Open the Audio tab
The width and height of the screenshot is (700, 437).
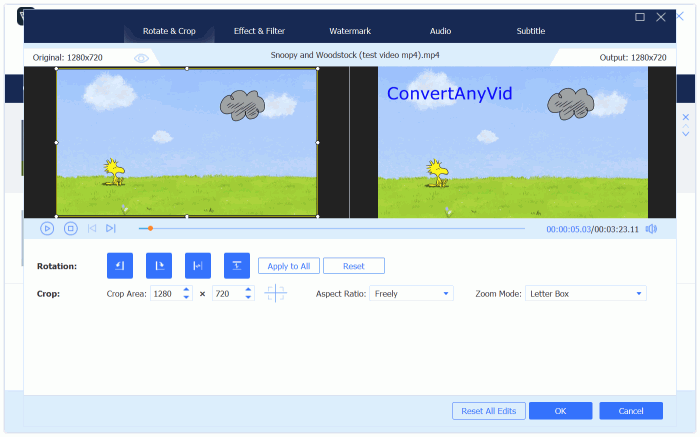440,31
